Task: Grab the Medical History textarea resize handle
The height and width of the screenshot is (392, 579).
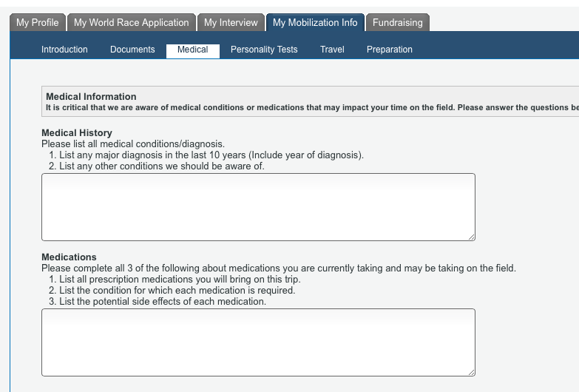Action: 471,237
